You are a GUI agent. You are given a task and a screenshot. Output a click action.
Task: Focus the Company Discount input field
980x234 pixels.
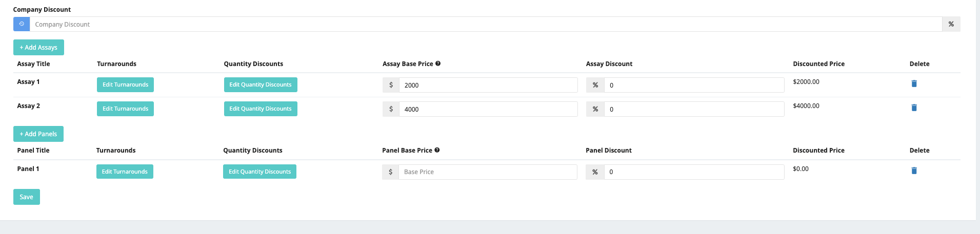click(485, 24)
